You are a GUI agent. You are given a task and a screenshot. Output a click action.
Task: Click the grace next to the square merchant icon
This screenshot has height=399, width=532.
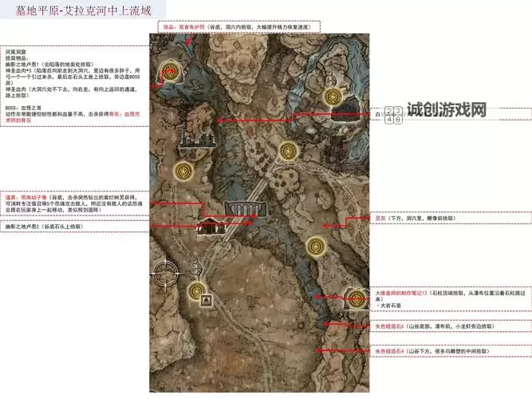[197, 291]
